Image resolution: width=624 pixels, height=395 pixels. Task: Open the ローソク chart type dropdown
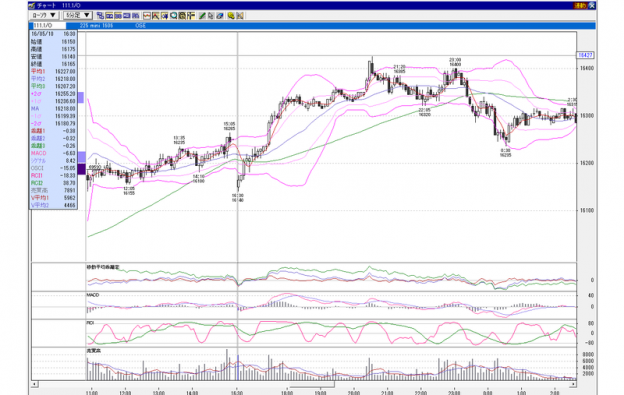[x=45, y=16]
